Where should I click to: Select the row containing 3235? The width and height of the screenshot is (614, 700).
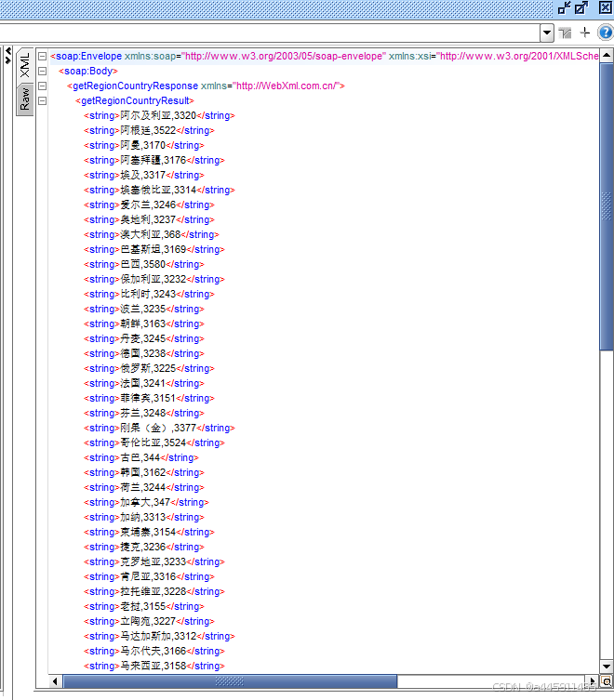144,309
